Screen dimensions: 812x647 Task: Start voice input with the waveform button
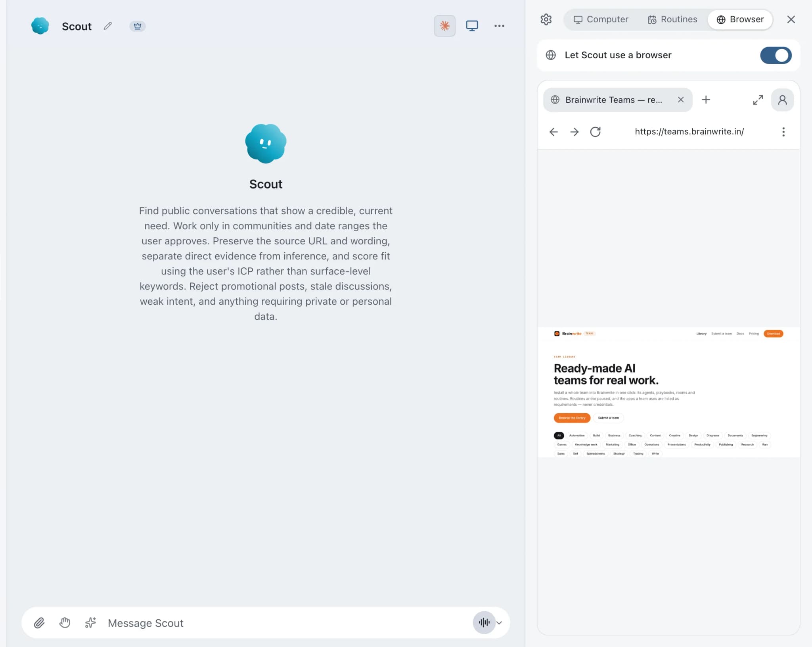[484, 622]
